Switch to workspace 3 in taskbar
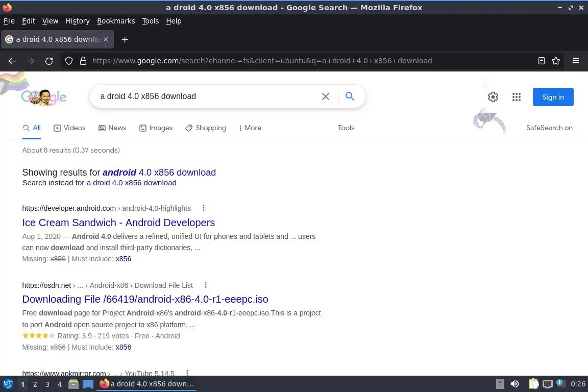 47,384
